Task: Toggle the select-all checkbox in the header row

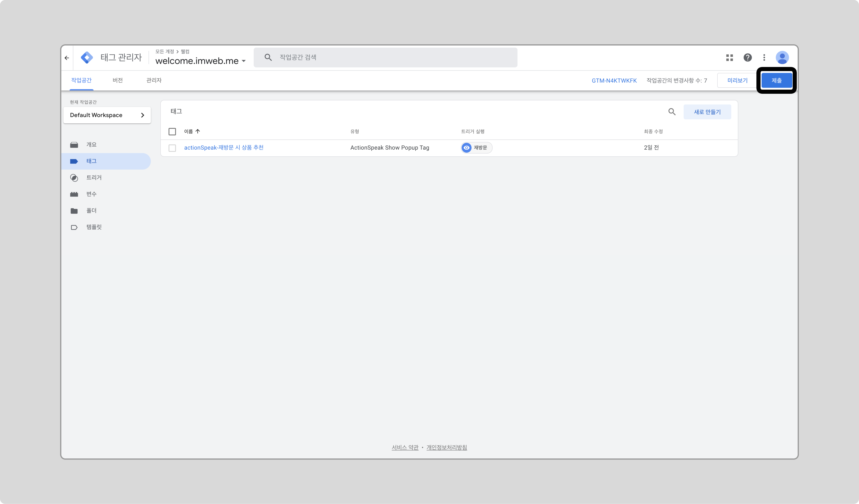Action: click(x=172, y=132)
